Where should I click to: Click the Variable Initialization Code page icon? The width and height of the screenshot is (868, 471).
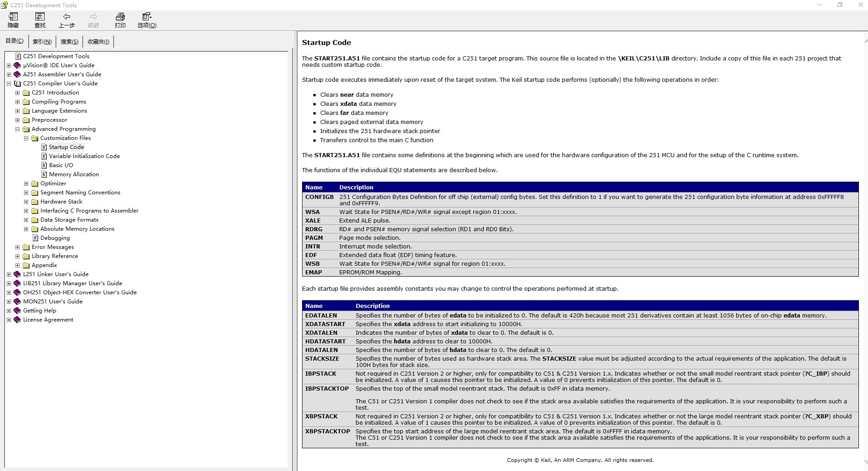(x=44, y=156)
